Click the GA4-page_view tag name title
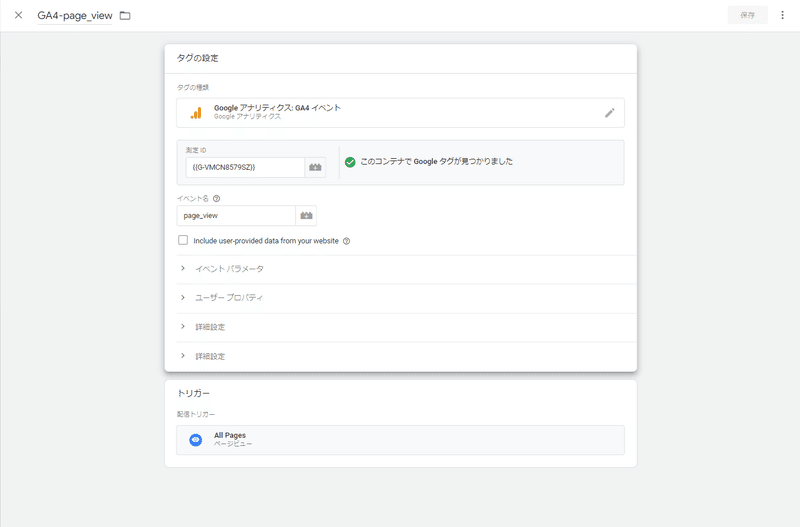Screen dimensions: 800x527 coord(75,16)
